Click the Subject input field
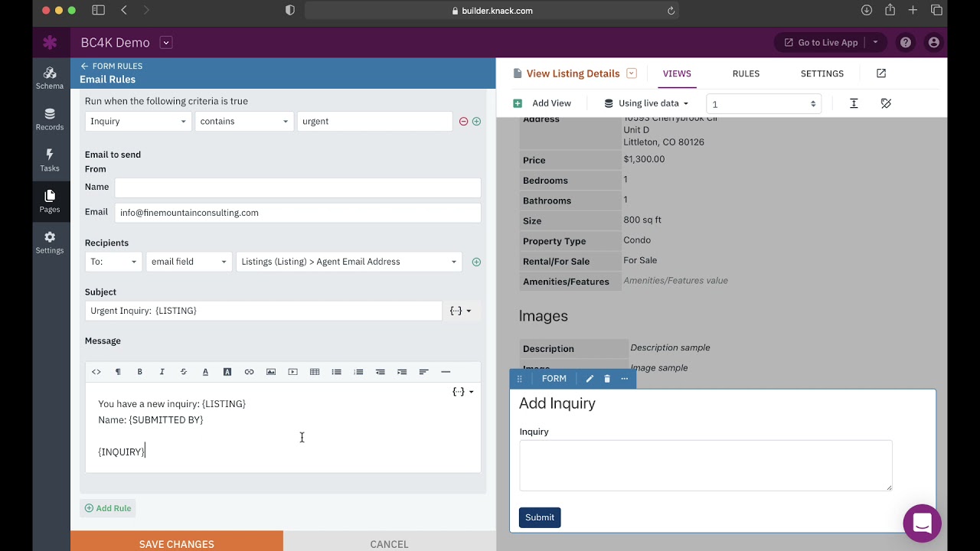This screenshot has height=551, width=980. [x=263, y=311]
